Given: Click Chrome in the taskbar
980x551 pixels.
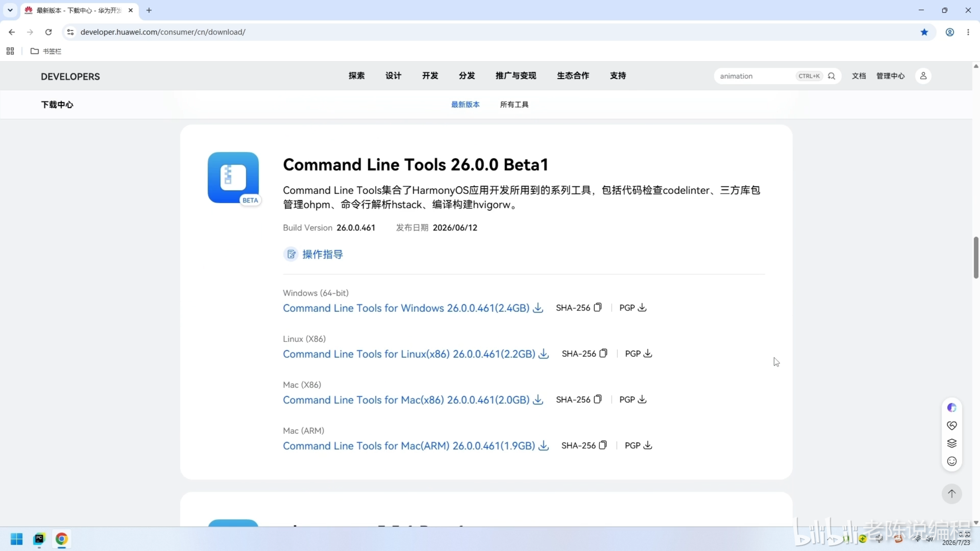Looking at the screenshot, I should point(62,539).
